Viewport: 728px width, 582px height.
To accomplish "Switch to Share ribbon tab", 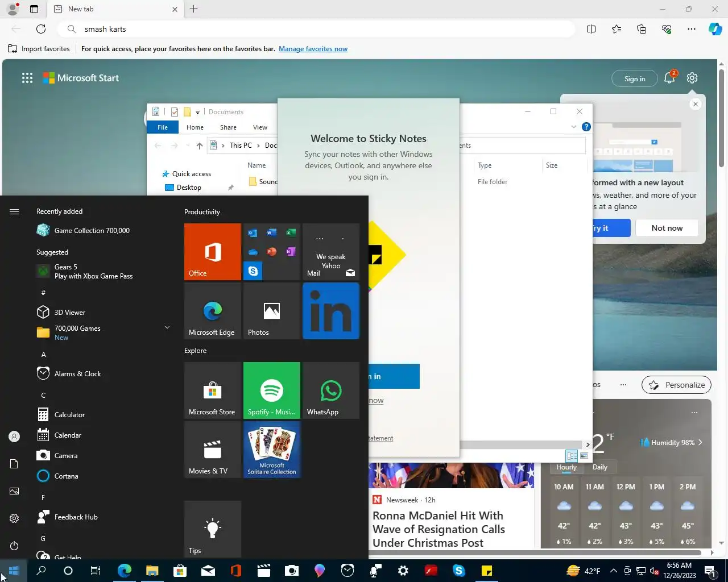I will pyautogui.click(x=228, y=127).
